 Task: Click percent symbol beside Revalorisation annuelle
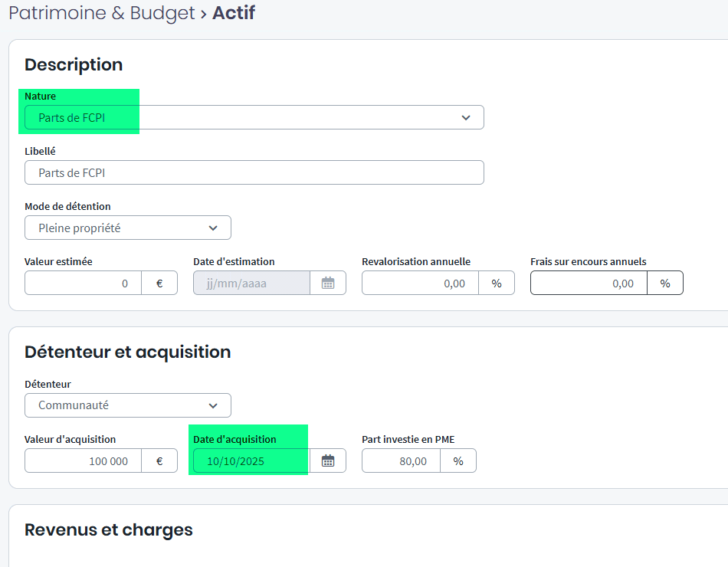click(497, 283)
